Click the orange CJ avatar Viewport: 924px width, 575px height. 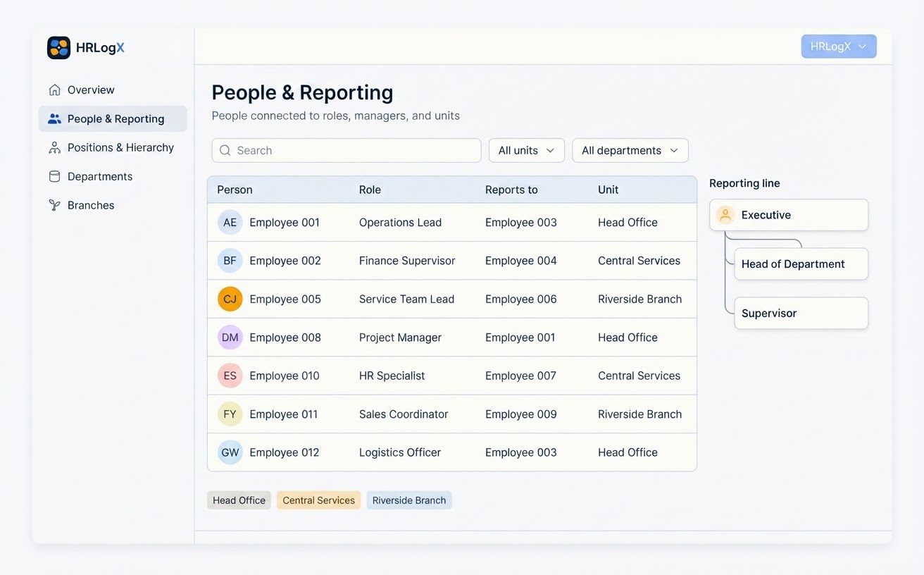click(x=230, y=299)
